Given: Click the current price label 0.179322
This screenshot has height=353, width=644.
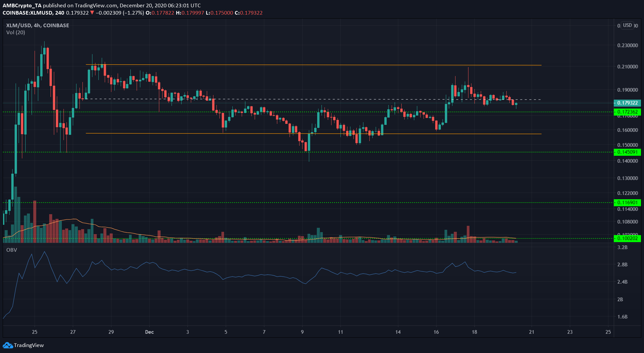Looking at the screenshot, I should click(x=627, y=103).
